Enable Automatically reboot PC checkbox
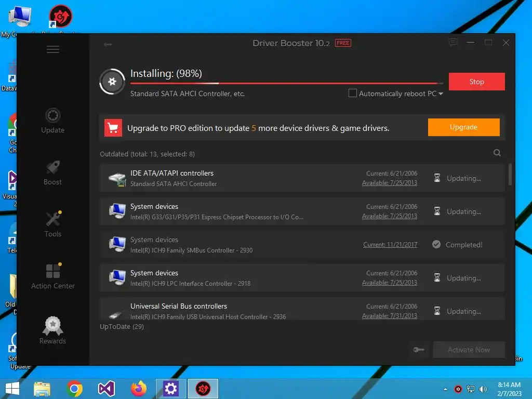 pos(353,93)
